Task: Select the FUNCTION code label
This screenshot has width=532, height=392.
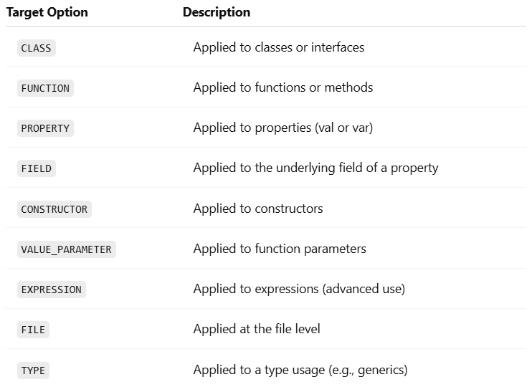Action: point(45,88)
